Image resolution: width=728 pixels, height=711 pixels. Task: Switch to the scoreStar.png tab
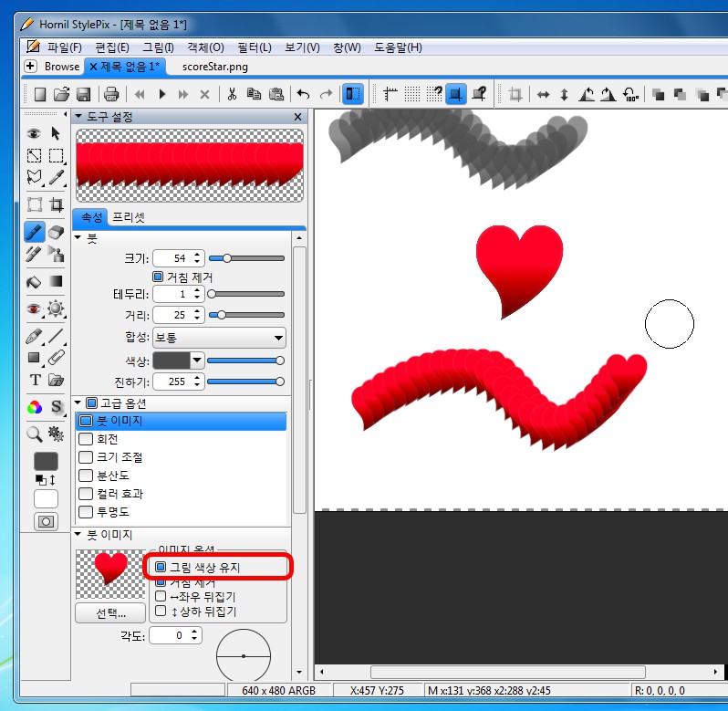coord(215,67)
